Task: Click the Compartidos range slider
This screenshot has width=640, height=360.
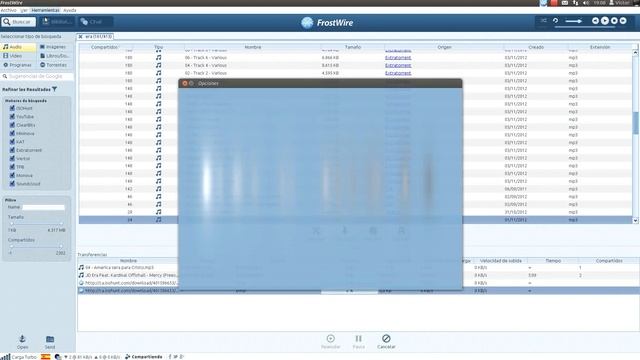Action: point(36,246)
